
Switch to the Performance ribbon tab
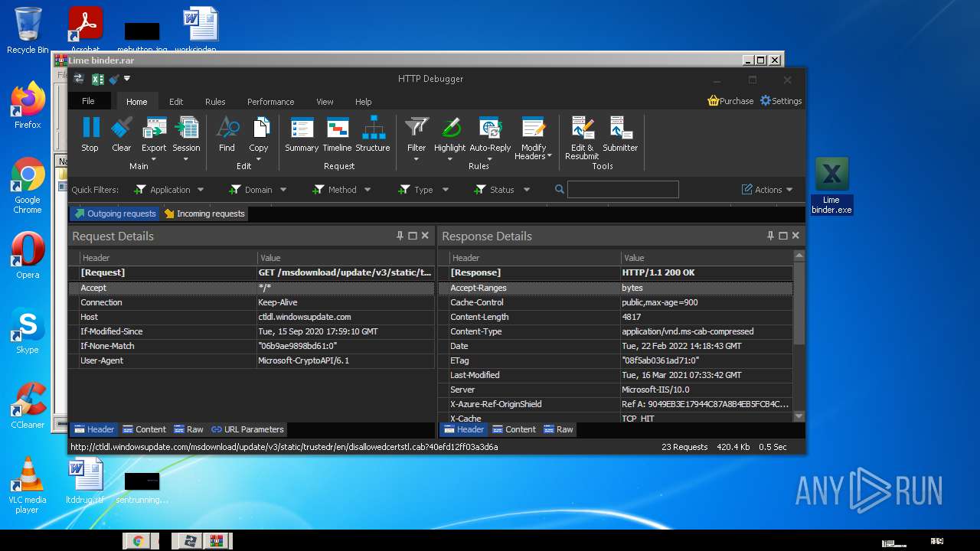click(x=270, y=102)
